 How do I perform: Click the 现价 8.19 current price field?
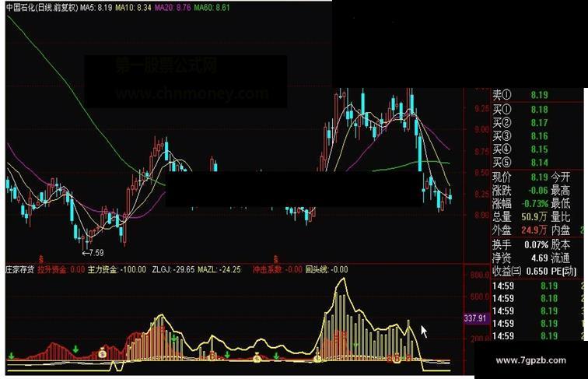coord(520,177)
